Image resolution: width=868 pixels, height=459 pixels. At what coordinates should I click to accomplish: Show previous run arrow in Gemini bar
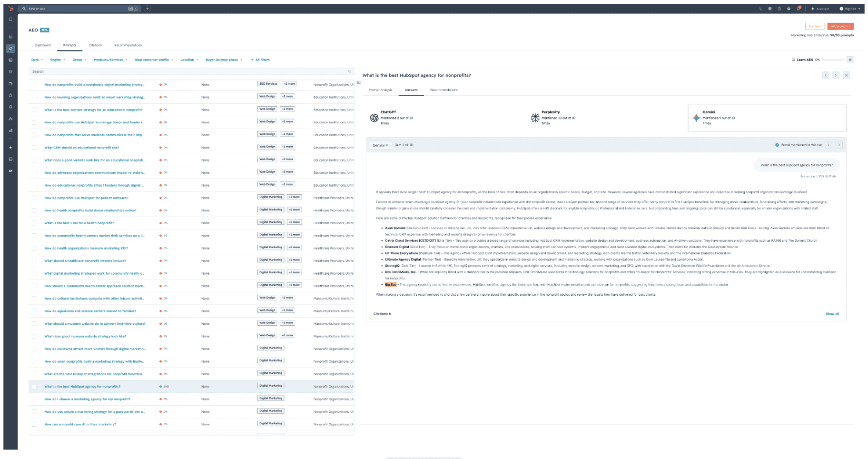(x=829, y=145)
